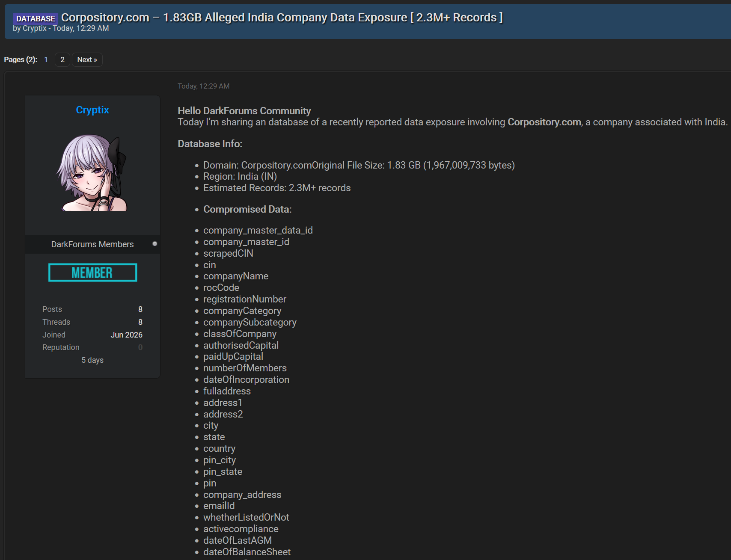731x560 pixels.
Task: Click the post timestamp Today, 12:29 AM
Action: (x=204, y=86)
